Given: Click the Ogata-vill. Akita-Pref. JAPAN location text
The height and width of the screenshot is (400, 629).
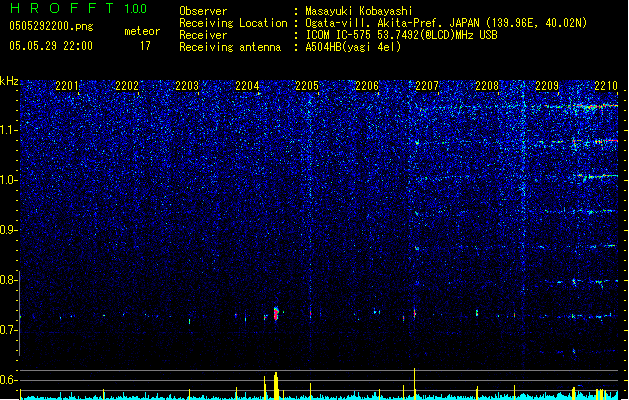Looking at the screenshot, I should coord(446,23).
